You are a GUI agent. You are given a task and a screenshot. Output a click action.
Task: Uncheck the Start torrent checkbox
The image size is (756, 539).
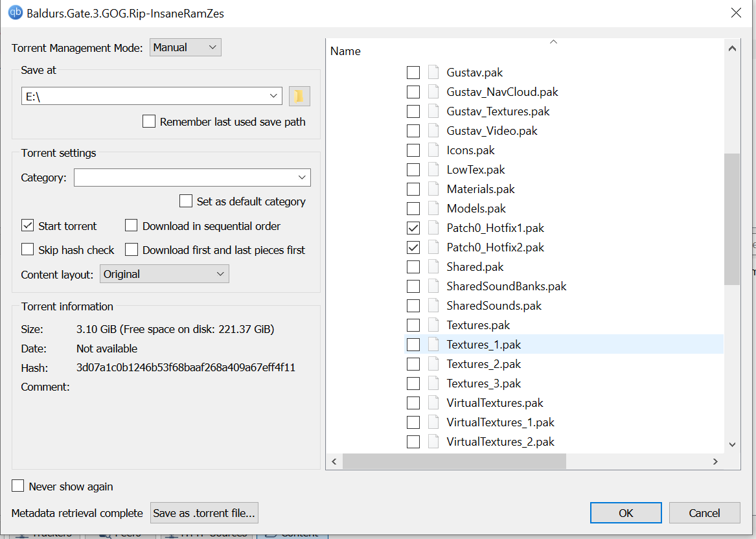(27, 225)
